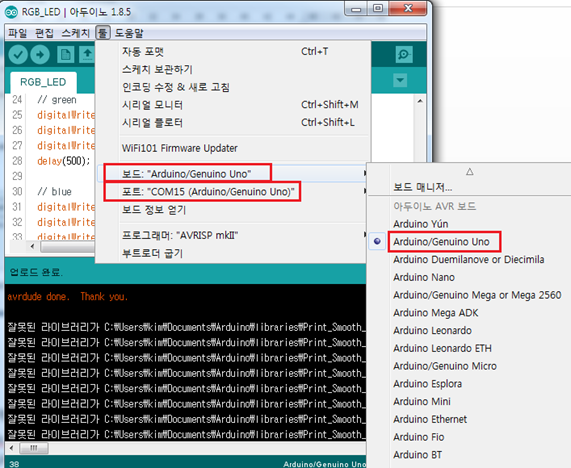Select Arduino Fio board
The image size is (571, 468).
pyautogui.click(x=470, y=437)
